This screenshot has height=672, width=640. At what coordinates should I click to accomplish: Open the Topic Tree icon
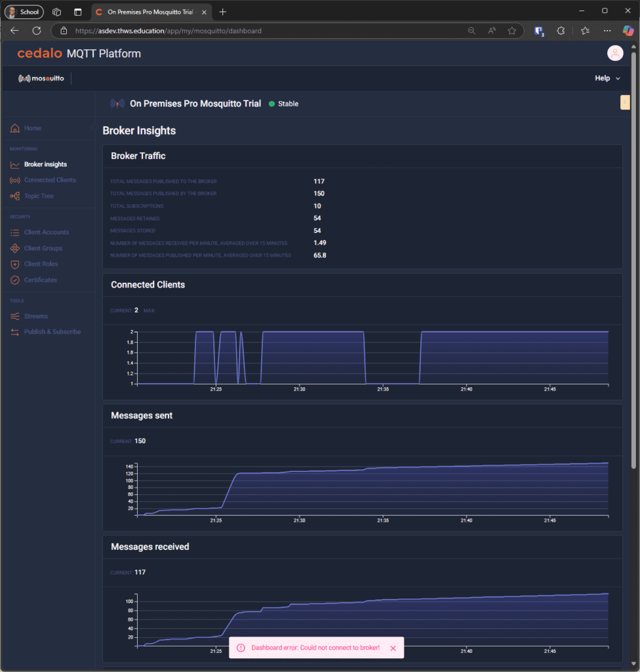pos(14,196)
